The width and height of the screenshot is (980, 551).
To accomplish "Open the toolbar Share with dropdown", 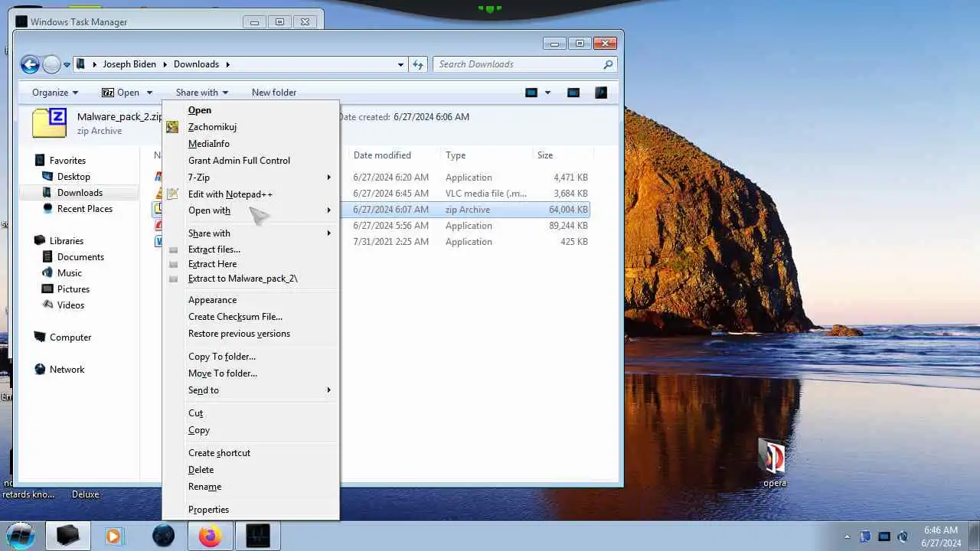I will click(201, 93).
